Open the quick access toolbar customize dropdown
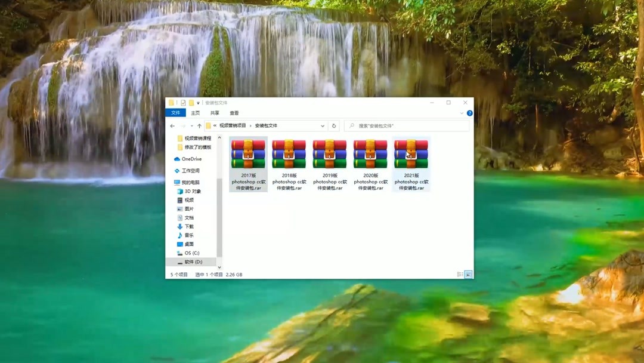This screenshot has height=363, width=644. tap(199, 102)
